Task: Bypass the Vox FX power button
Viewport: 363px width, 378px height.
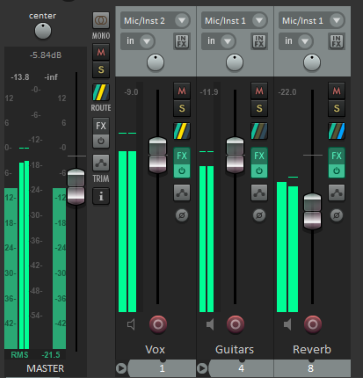Action: pyautogui.click(x=182, y=171)
